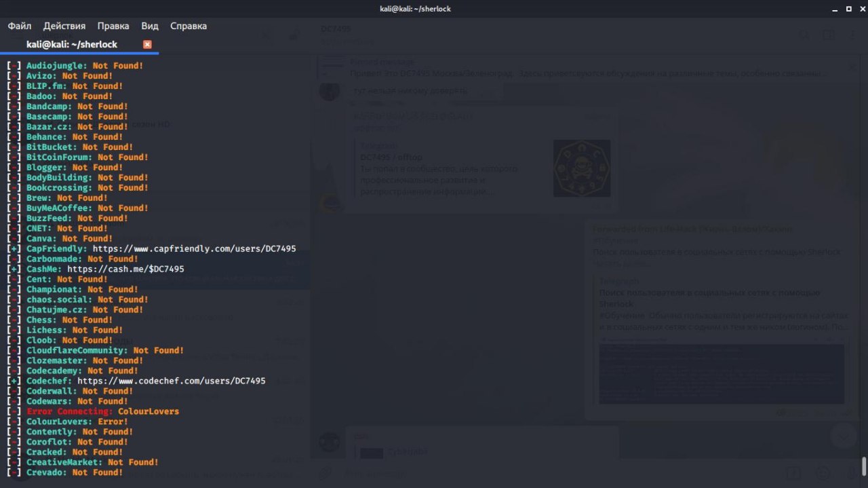Click the 'ColourLovers: Error!' line

coord(68,421)
